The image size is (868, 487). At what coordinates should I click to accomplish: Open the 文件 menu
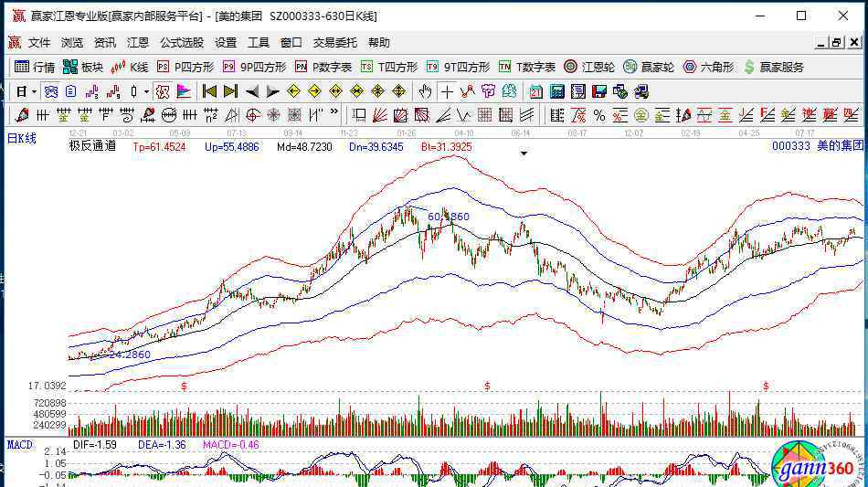coord(39,43)
